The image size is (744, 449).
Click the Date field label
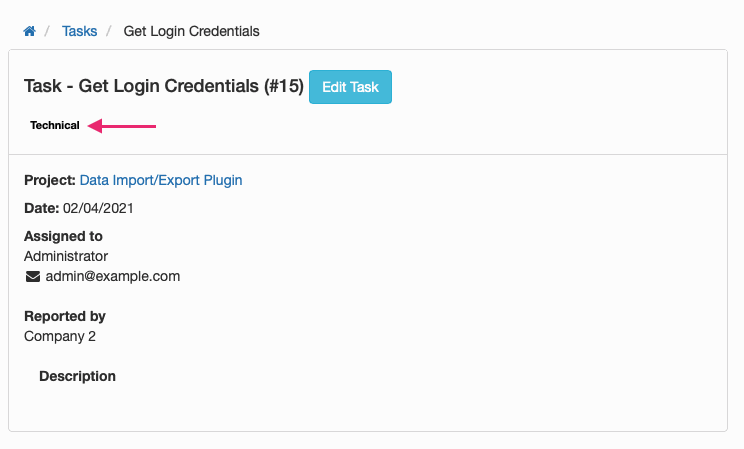coord(42,208)
